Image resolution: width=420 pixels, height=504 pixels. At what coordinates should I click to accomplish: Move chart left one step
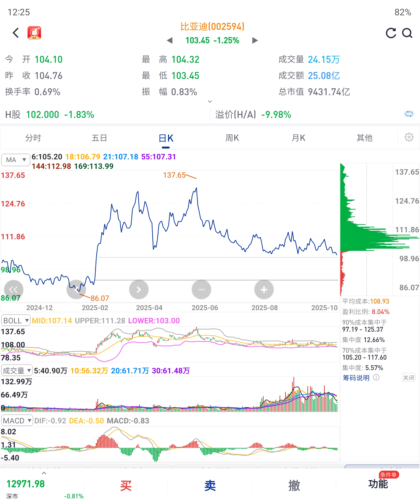coord(76,290)
